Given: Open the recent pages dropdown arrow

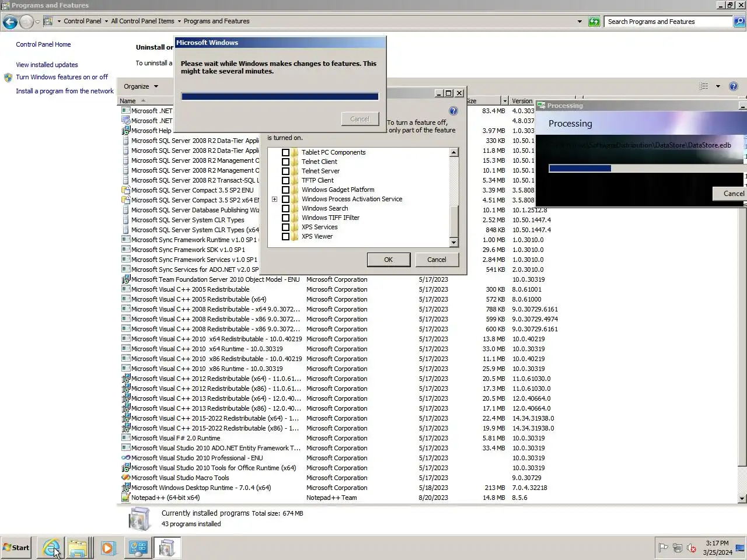Looking at the screenshot, I should [x=37, y=22].
